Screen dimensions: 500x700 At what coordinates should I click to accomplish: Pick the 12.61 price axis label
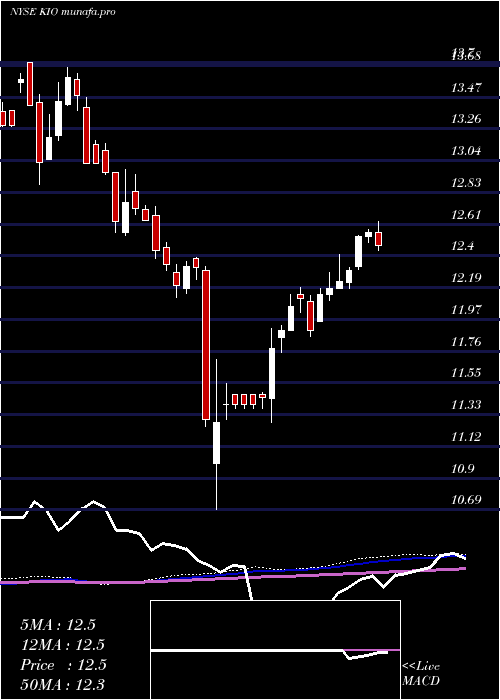click(466, 215)
